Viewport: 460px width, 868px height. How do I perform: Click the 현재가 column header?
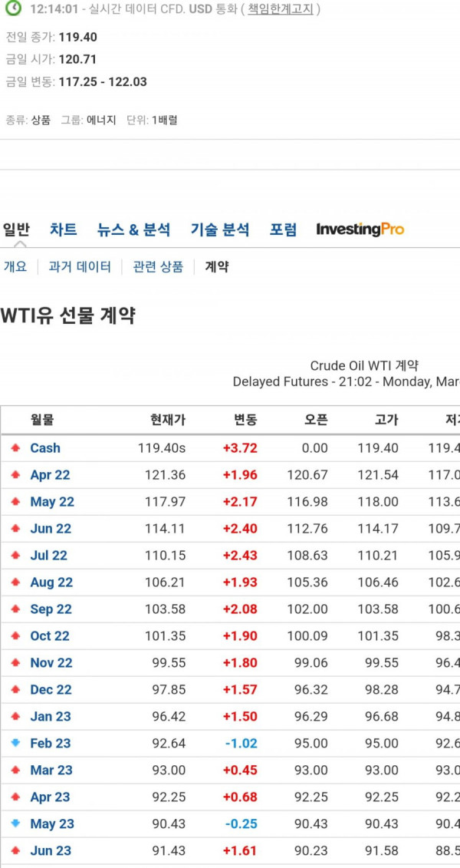click(x=168, y=420)
